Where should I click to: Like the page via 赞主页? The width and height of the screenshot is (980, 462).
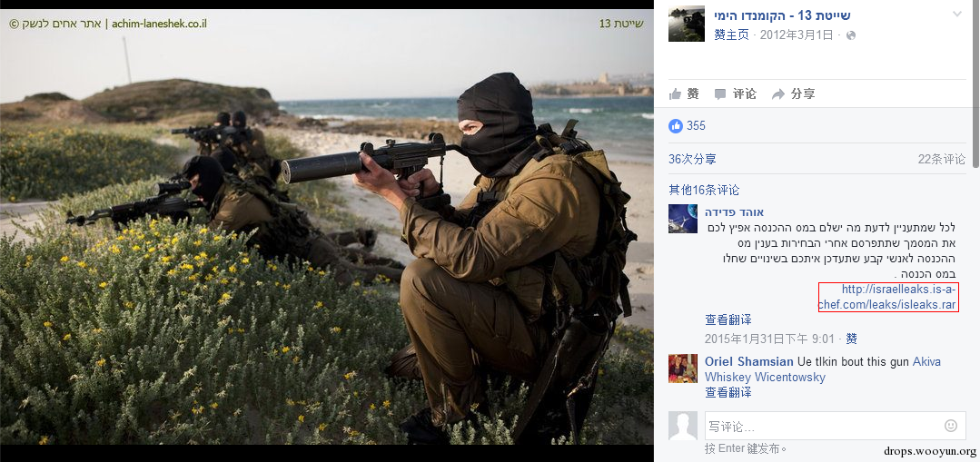pyautogui.click(x=731, y=35)
